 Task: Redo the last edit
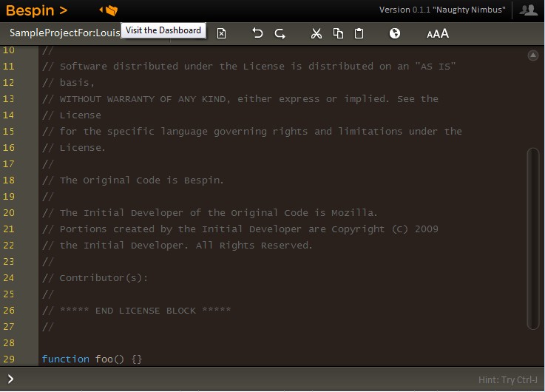280,33
